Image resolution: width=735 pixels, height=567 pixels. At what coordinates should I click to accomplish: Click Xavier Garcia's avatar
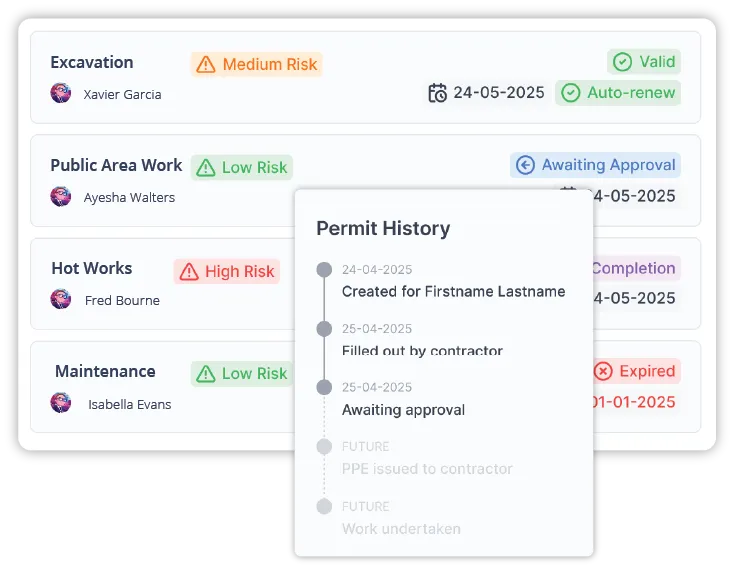pos(61,93)
